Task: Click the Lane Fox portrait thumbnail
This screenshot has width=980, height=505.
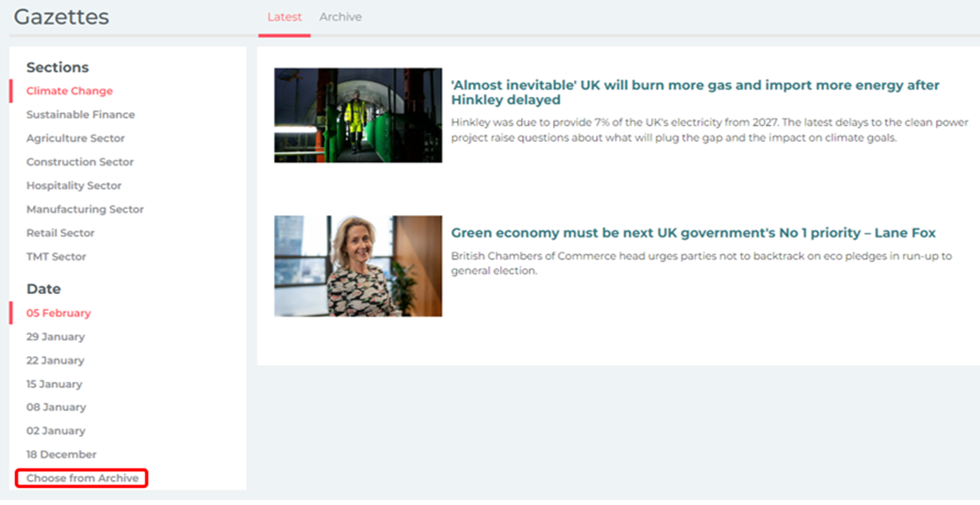Action: coord(358,267)
